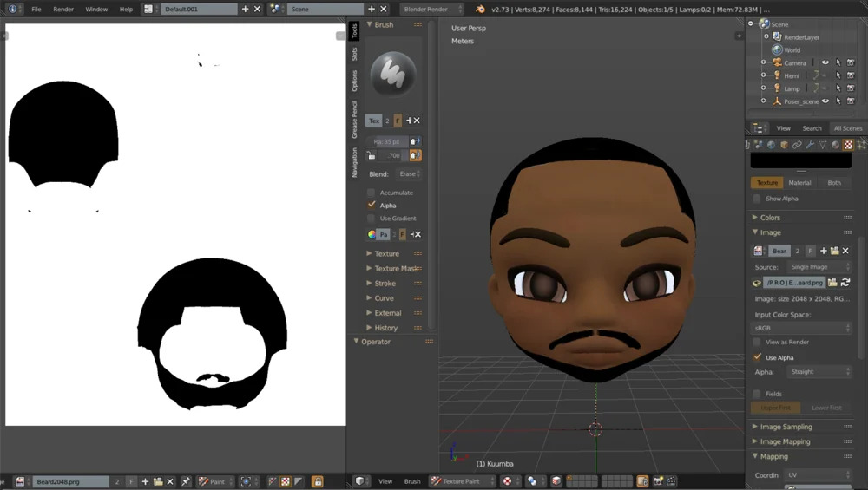This screenshot has height=490, width=868.
Task: Click the info editor type icon
Action: click(x=12, y=9)
